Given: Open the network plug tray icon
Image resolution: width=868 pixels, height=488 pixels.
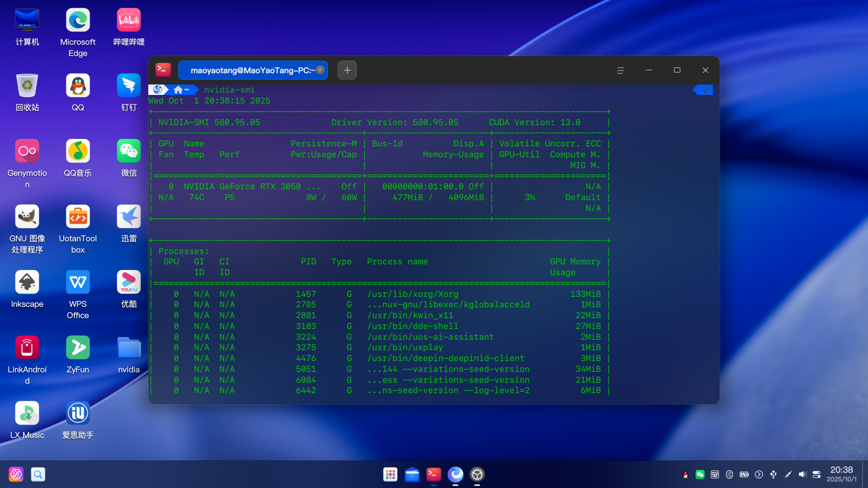Looking at the screenshot, I should point(788,474).
